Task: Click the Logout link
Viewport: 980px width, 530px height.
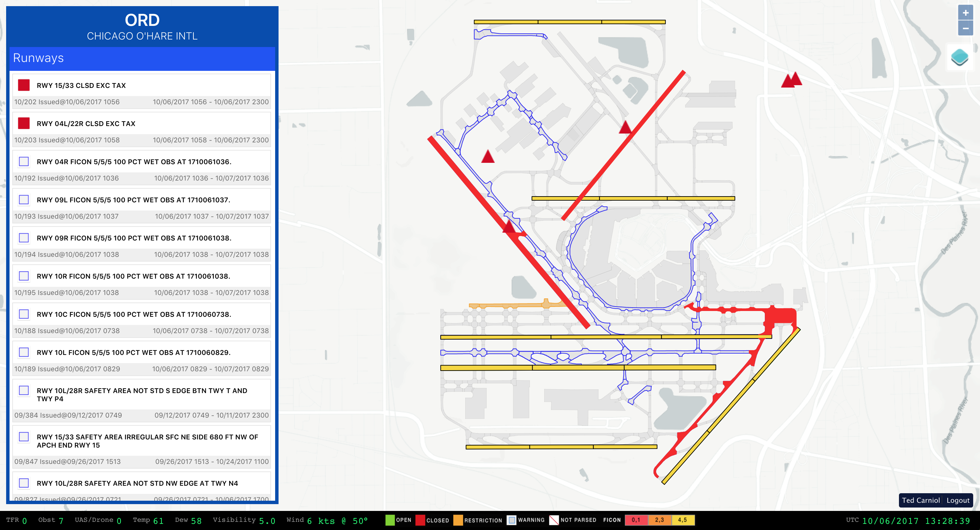Action: point(958,500)
